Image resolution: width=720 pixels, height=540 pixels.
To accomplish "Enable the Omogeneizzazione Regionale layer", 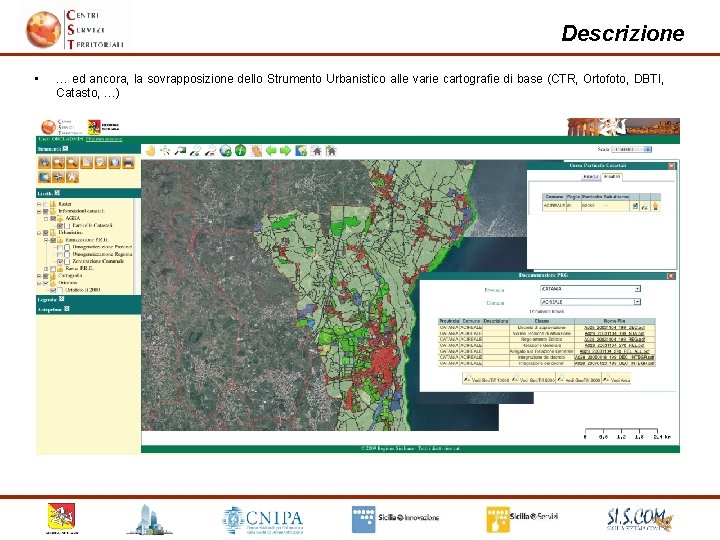I will (60, 254).
